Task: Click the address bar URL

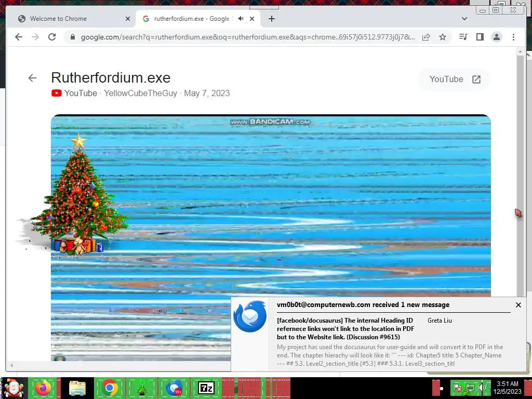Action: click(x=248, y=37)
